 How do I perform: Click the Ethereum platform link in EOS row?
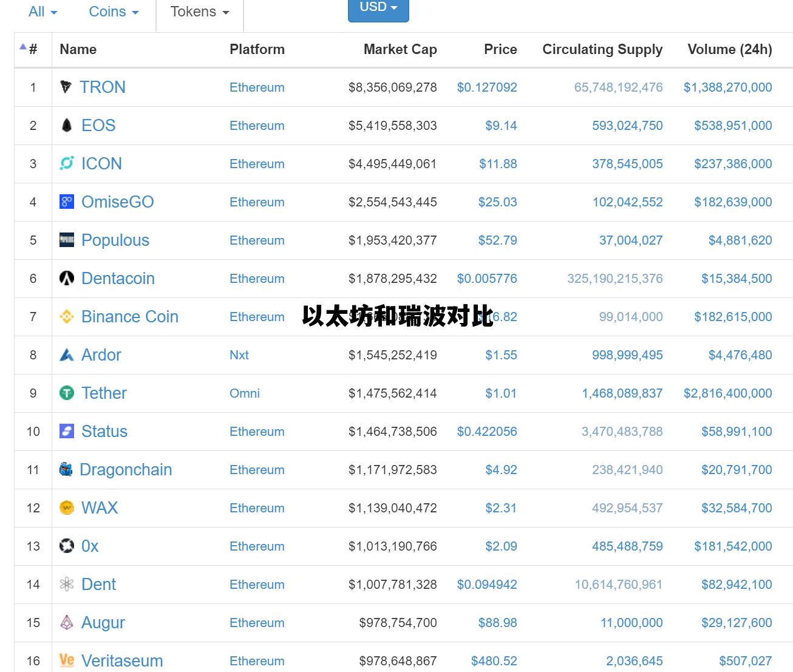257,125
